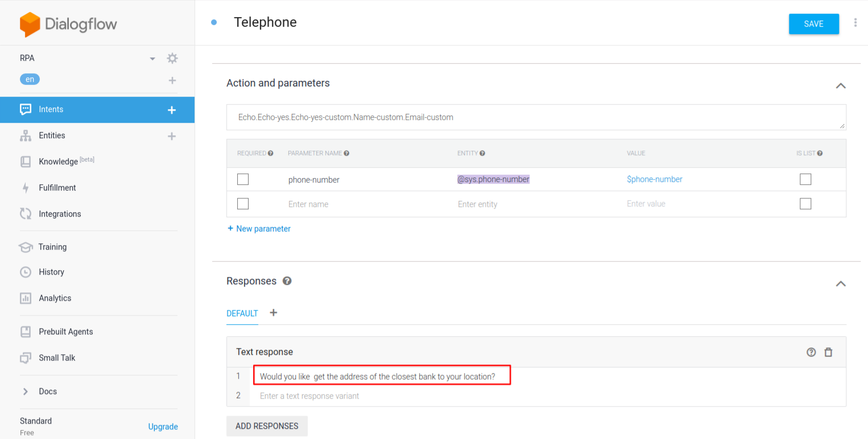Image resolution: width=868 pixels, height=439 pixels.
Task: Collapse the Action and parameters section
Action: (x=840, y=85)
